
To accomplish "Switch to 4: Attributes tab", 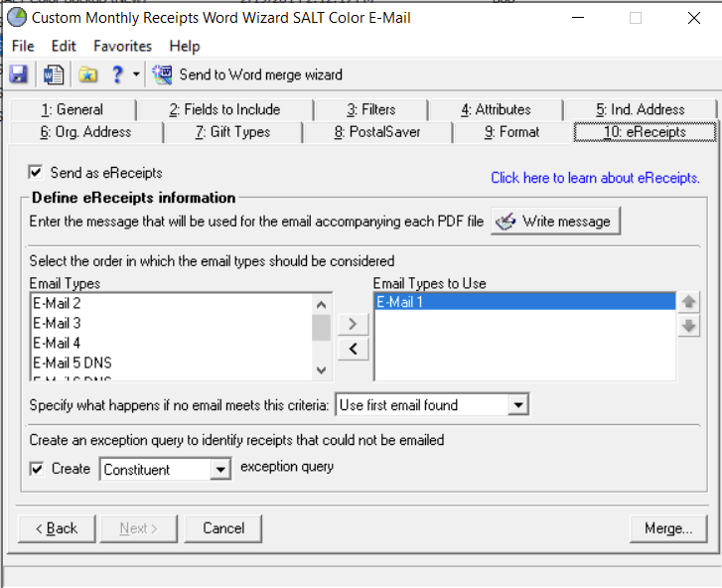I will tap(496, 109).
